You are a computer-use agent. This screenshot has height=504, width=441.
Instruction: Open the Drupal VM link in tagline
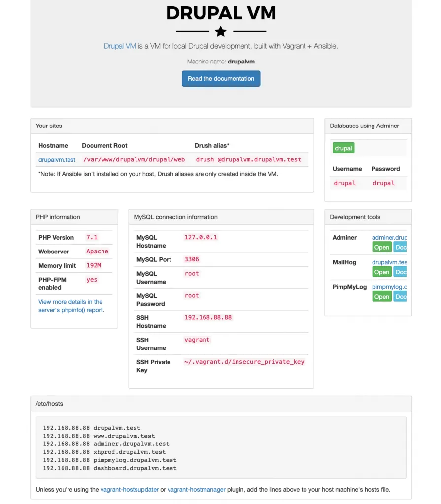coord(119,46)
